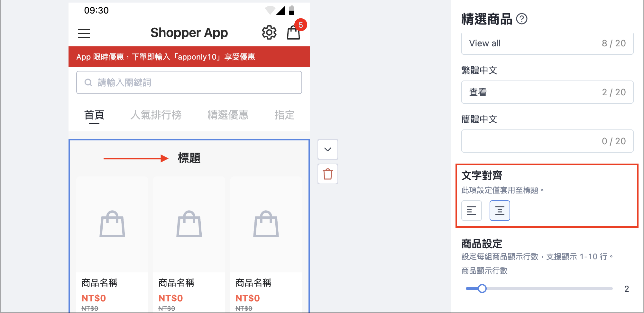The image size is (644, 313).
Task: Click the search magnifier icon
Action: point(88,82)
